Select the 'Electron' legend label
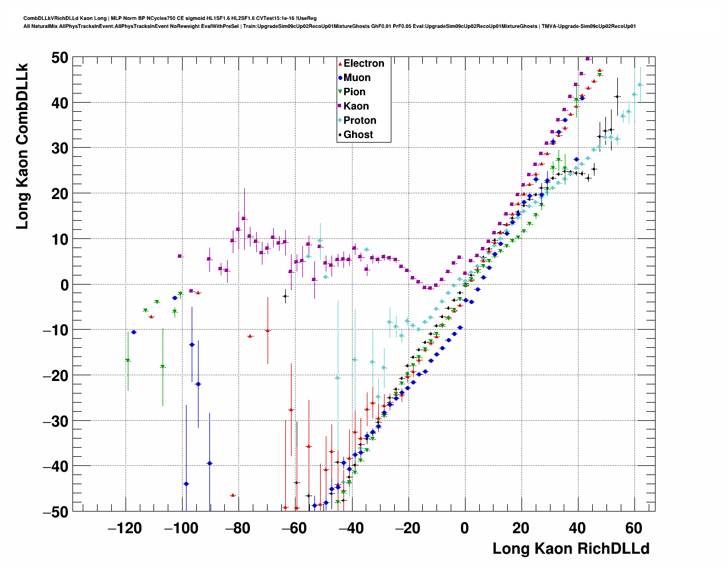The height and width of the screenshot is (568, 728). tap(364, 63)
